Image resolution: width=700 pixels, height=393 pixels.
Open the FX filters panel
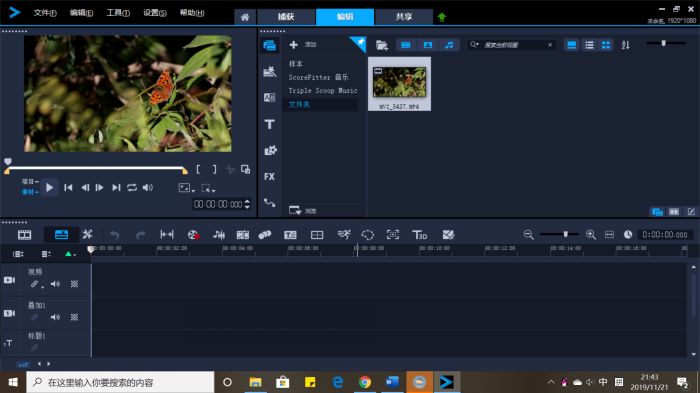pos(269,176)
